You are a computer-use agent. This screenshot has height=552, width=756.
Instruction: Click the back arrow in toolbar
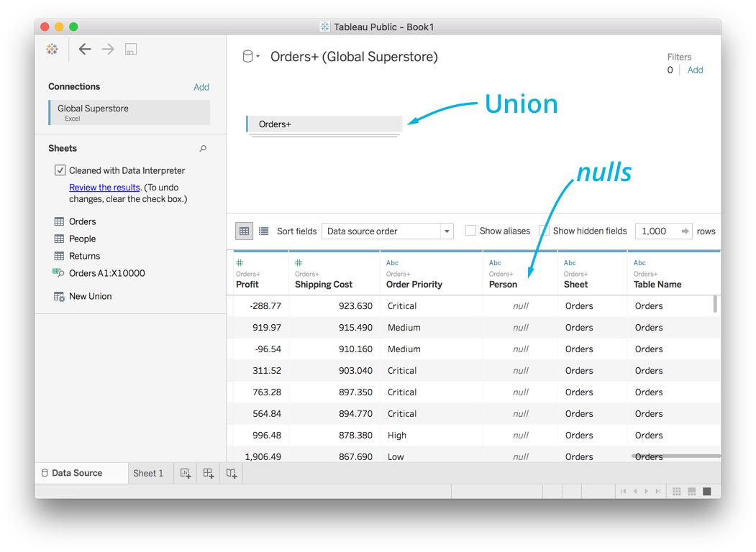85,50
